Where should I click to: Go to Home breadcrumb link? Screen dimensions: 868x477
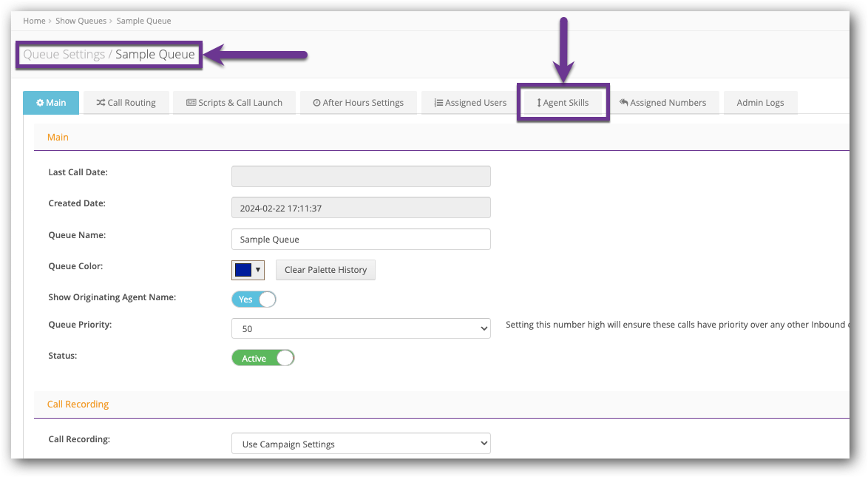(x=33, y=21)
